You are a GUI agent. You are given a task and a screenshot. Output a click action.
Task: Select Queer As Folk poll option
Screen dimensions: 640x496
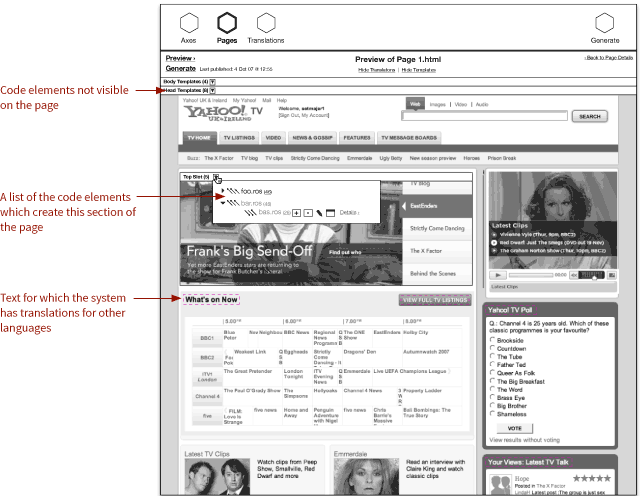pyautogui.click(x=492, y=372)
